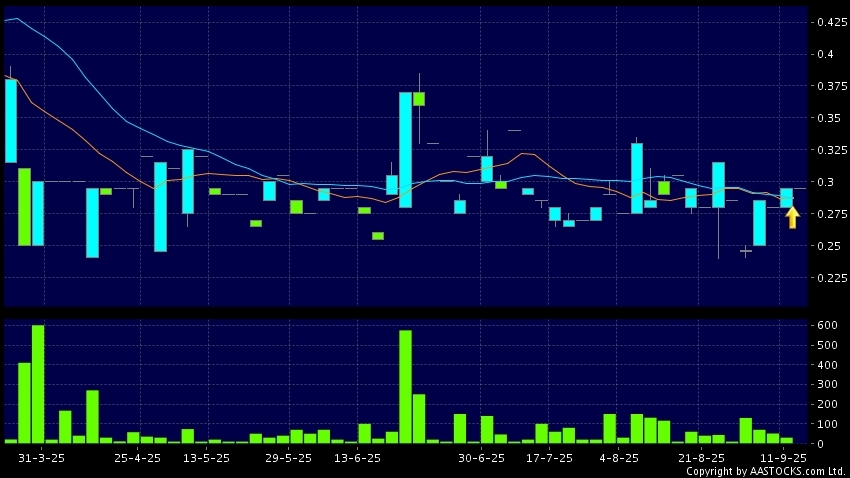Click the 0.35 price axis label

[829, 118]
